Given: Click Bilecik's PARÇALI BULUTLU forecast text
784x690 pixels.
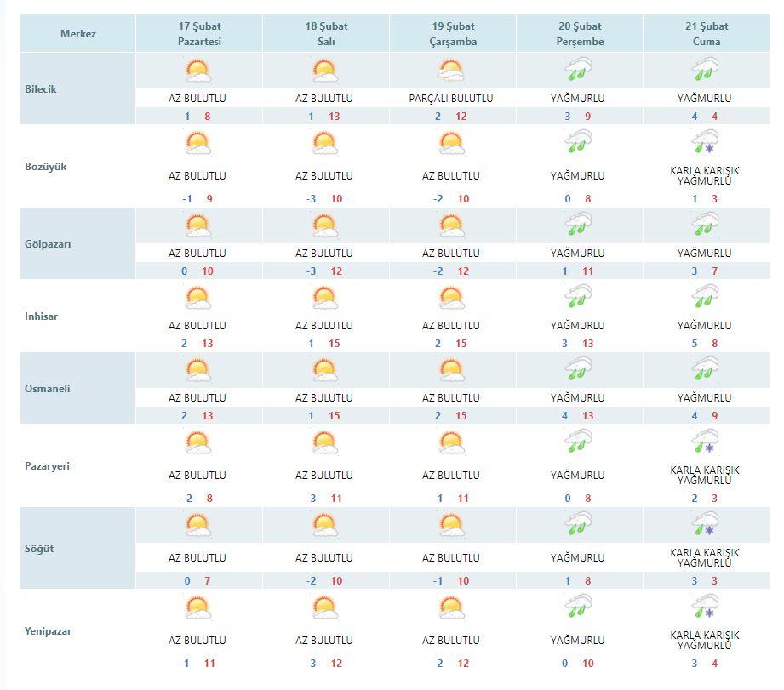Looking at the screenshot, I should click(451, 99).
